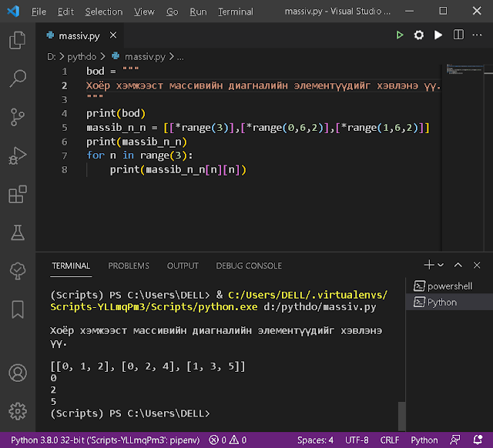Screen dimensions: 493x448
Task: Click the pythdo breadcrumb folder
Action: tap(82, 57)
